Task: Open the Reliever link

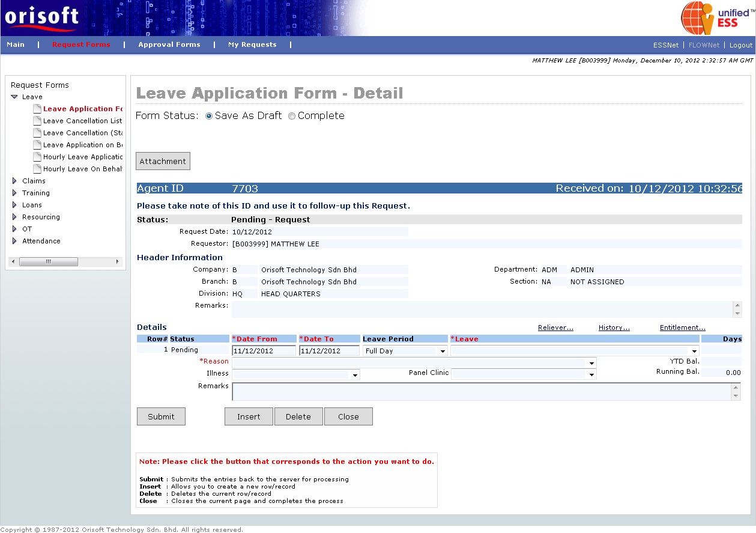Action: (555, 327)
